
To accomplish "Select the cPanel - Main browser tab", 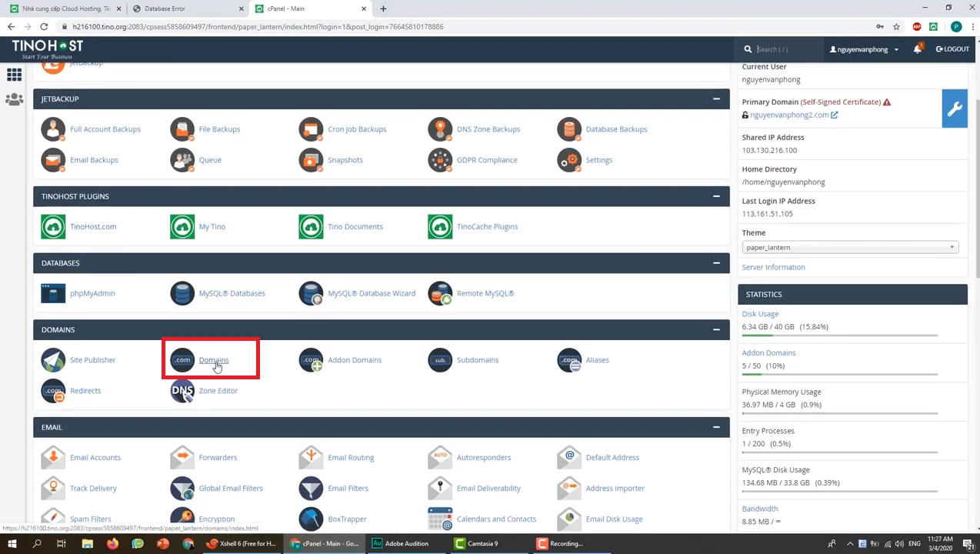I will click(x=311, y=8).
